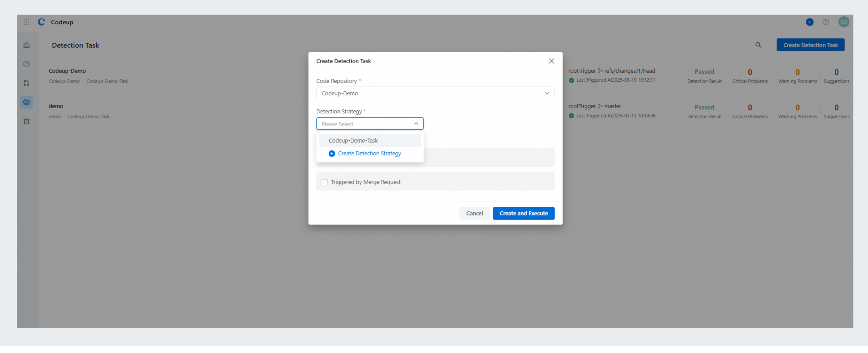This screenshot has height=353, width=868.
Task: Open the help question mark icon
Action: (x=825, y=22)
